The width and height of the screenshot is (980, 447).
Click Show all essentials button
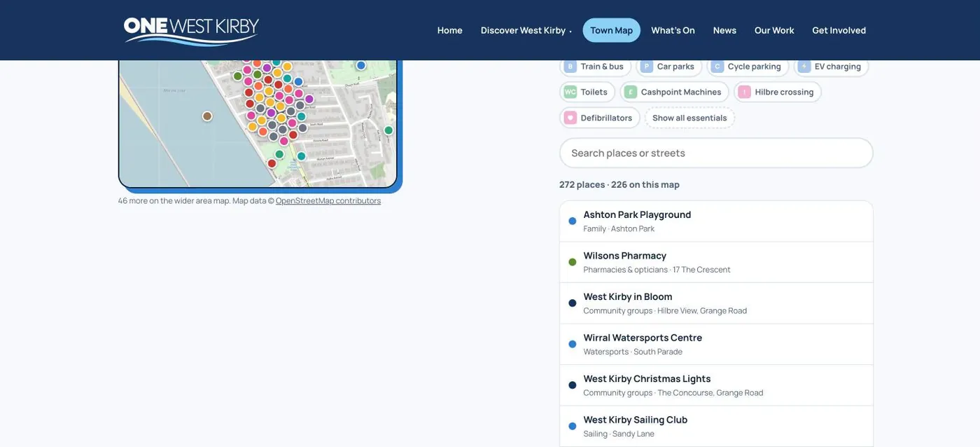coord(689,118)
